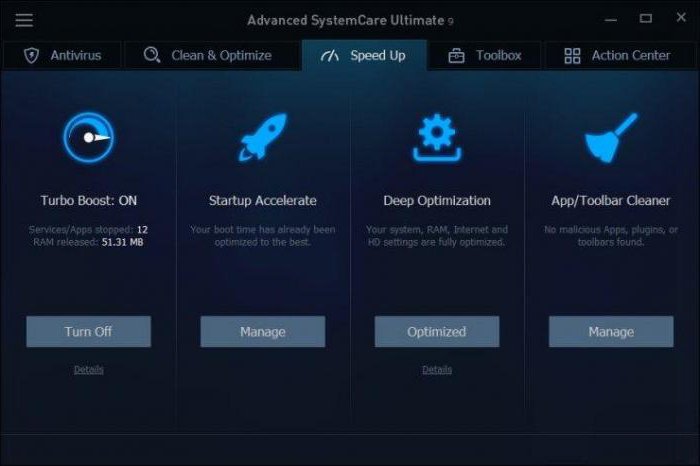Open Details link below Turn Off
The width and height of the screenshot is (700, 466).
88,369
